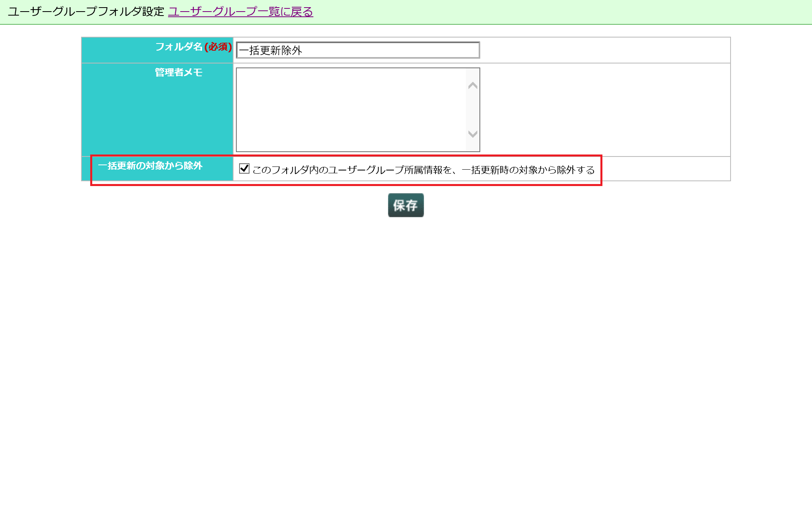Viewport: 812px width, 511px height.
Task: Click the 管理者メモ label
Action: [x=178, y=72]
